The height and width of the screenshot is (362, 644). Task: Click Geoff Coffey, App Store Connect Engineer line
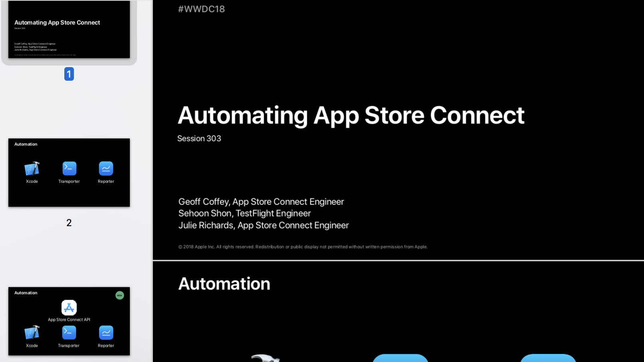point(261,202)
